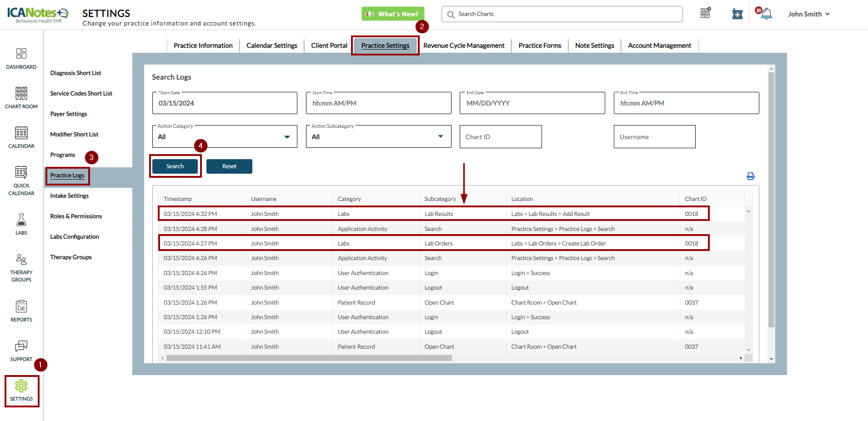Switch to the Revenue Cycle Management tab

click(x=464, y=45)
